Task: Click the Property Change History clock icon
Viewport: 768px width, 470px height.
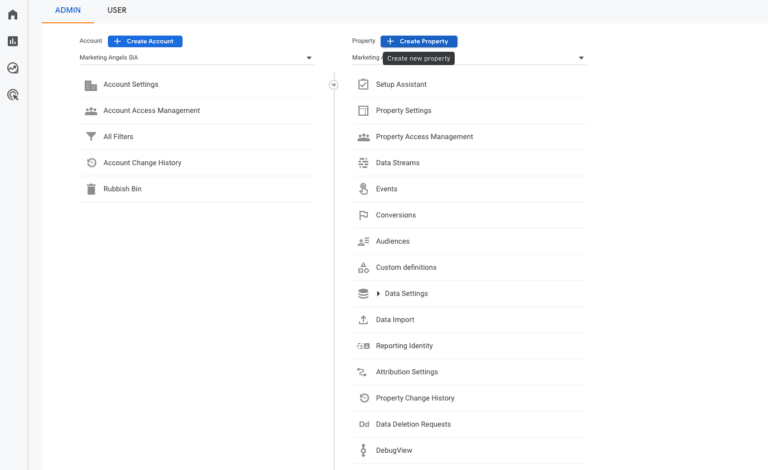Action: (364, 398)
